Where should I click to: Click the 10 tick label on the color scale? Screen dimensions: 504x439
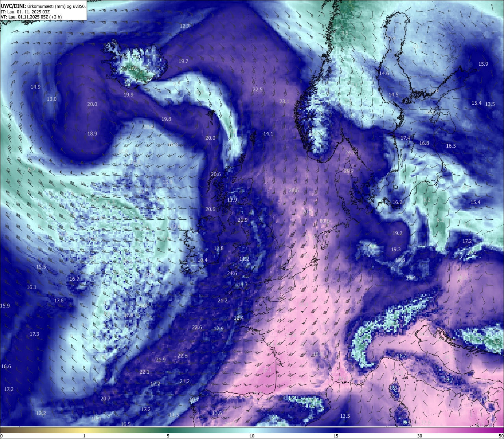click(x=252, y=436)
